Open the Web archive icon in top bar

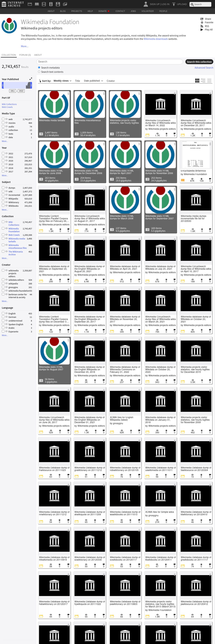click(29, 4)
